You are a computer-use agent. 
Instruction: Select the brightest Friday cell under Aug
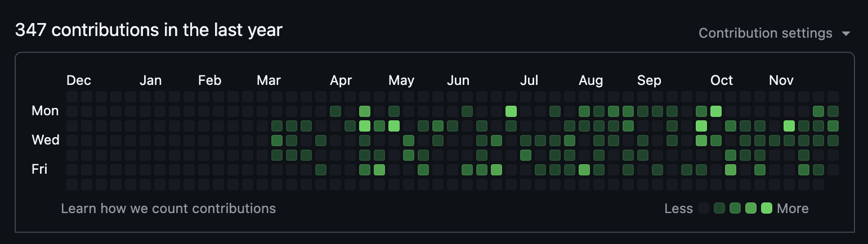pyautogui.click(x=584, y=169)
